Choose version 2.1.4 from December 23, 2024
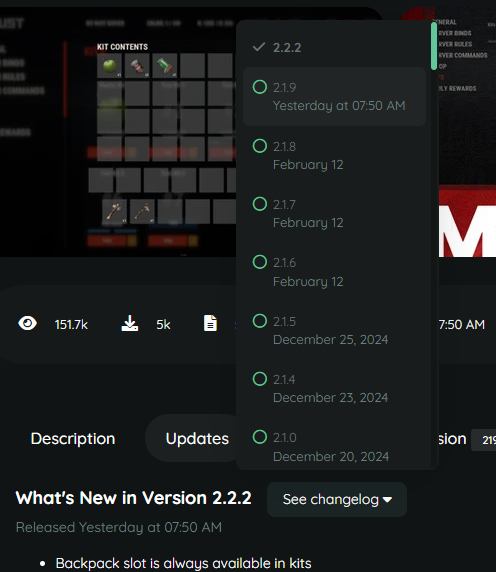Image resolution: width=496 pixels, height=572 pixels. tap(334, 389)
